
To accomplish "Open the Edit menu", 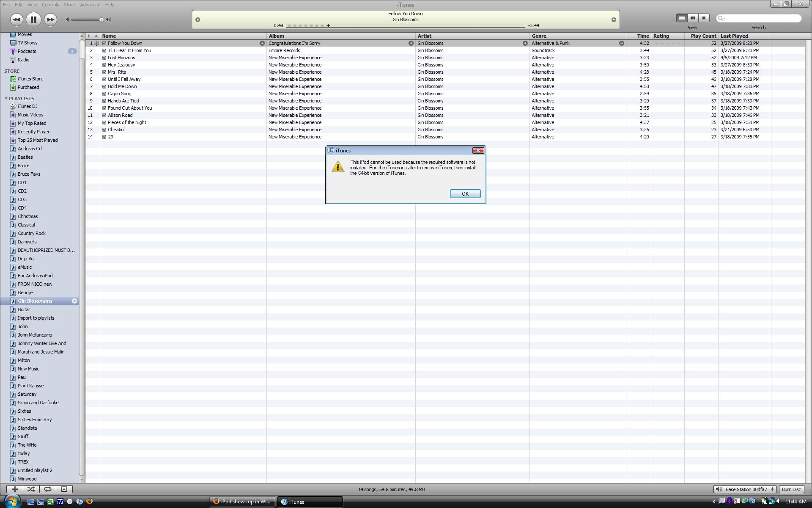I will [x=19, y=5].
